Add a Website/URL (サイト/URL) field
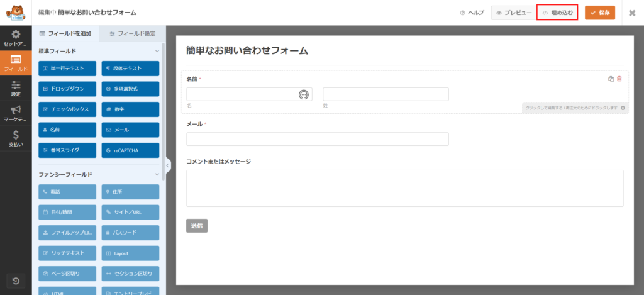 (130, 213)
